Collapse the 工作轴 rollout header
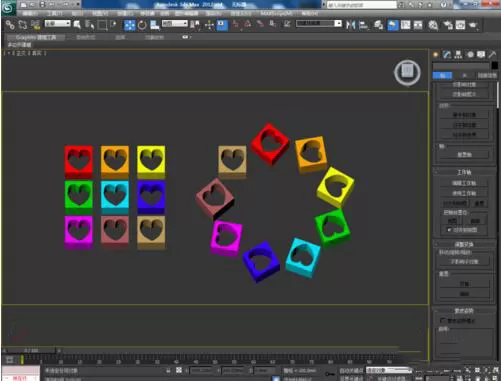The height and width of the screenshot is (381, 501). pyautogui.click(x=464, y=172)
